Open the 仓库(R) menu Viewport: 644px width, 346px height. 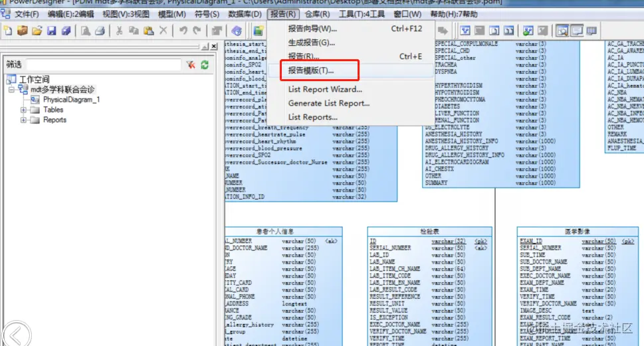pos(317,14)
